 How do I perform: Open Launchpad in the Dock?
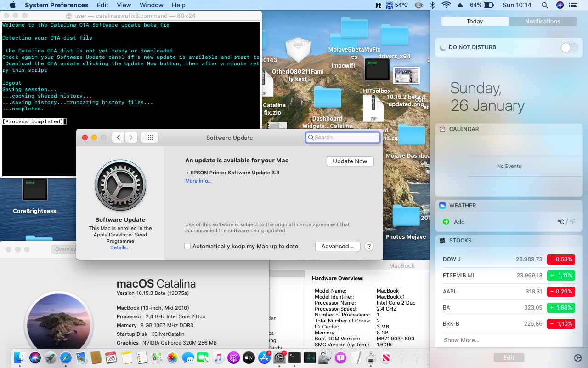tap(51, 357)
